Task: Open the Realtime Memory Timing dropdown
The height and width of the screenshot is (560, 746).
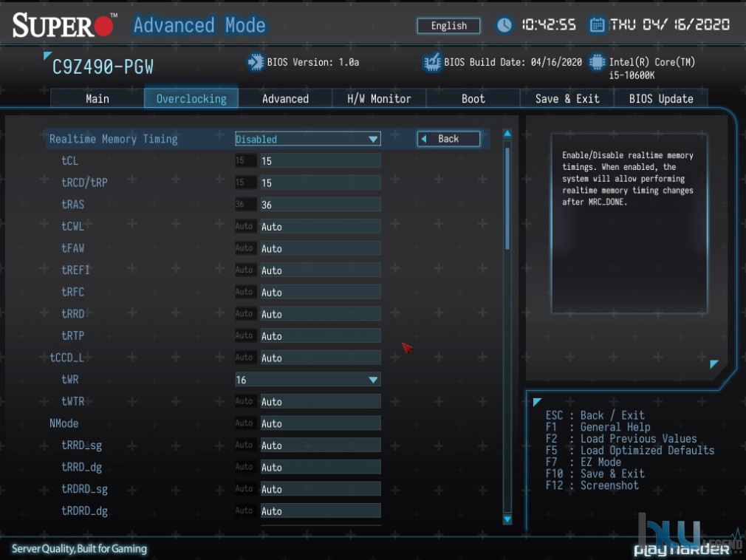Action: tap(308, 139)
